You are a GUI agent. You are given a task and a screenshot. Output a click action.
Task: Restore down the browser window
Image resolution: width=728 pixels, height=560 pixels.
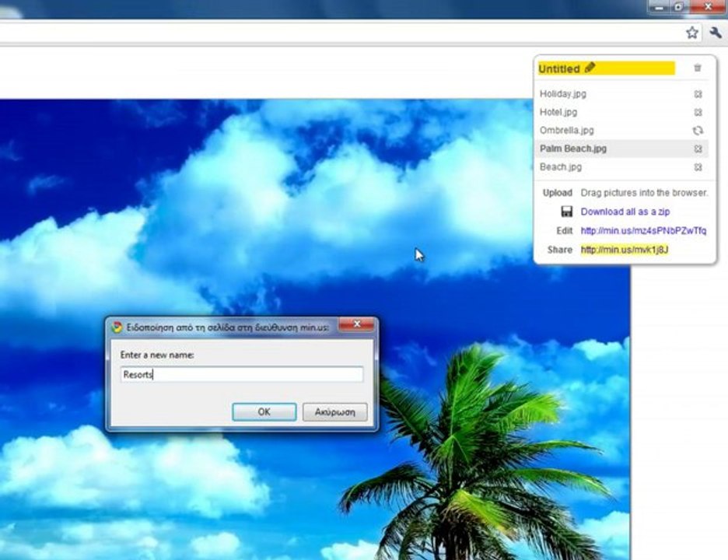pyautogui.click(x=679, y=6)
